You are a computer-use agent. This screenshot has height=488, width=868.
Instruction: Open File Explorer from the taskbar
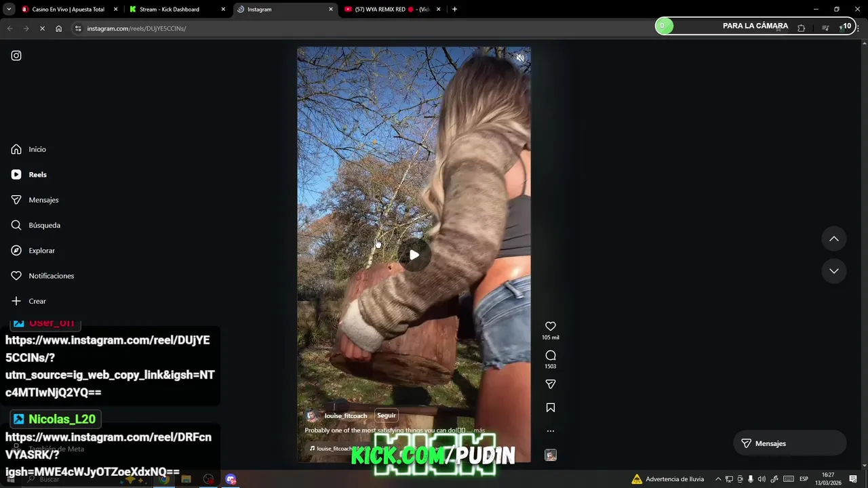(186, 479)
